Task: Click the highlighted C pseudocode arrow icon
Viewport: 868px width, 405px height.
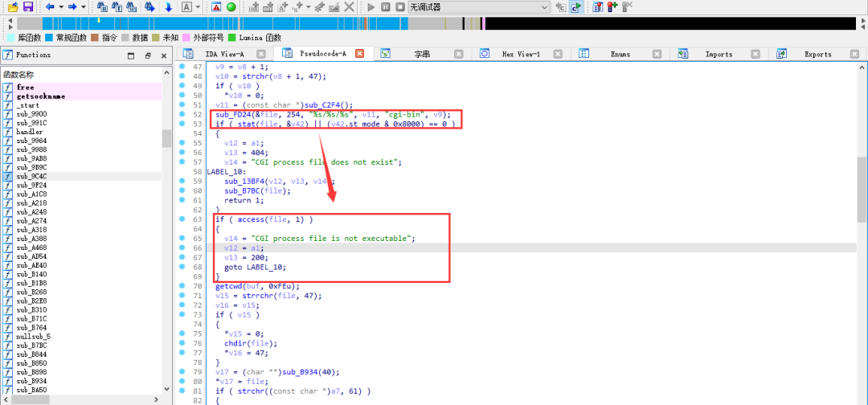Action: tap(576, 6)
